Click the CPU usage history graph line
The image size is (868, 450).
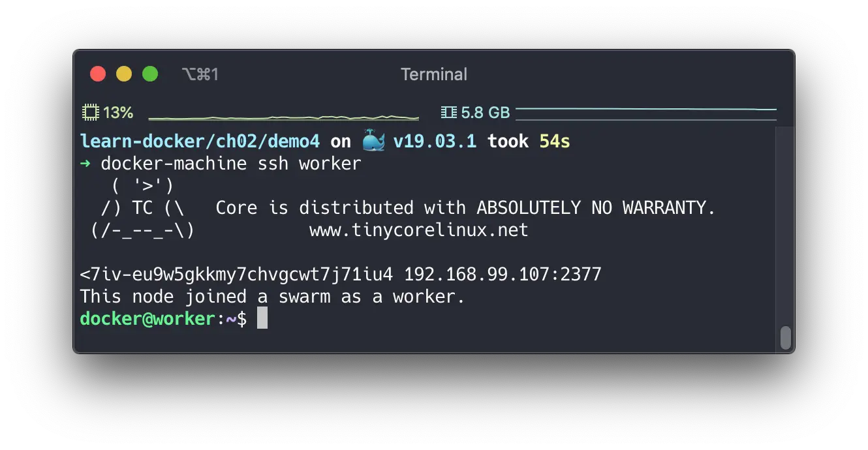pyautogui.click(x=283, y=116)
